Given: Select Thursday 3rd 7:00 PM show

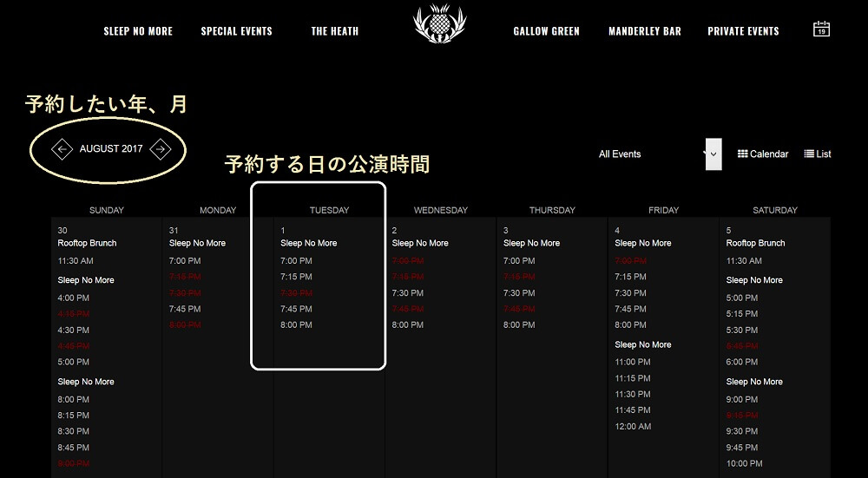Looking at the screenshot, I should (519, 260).
